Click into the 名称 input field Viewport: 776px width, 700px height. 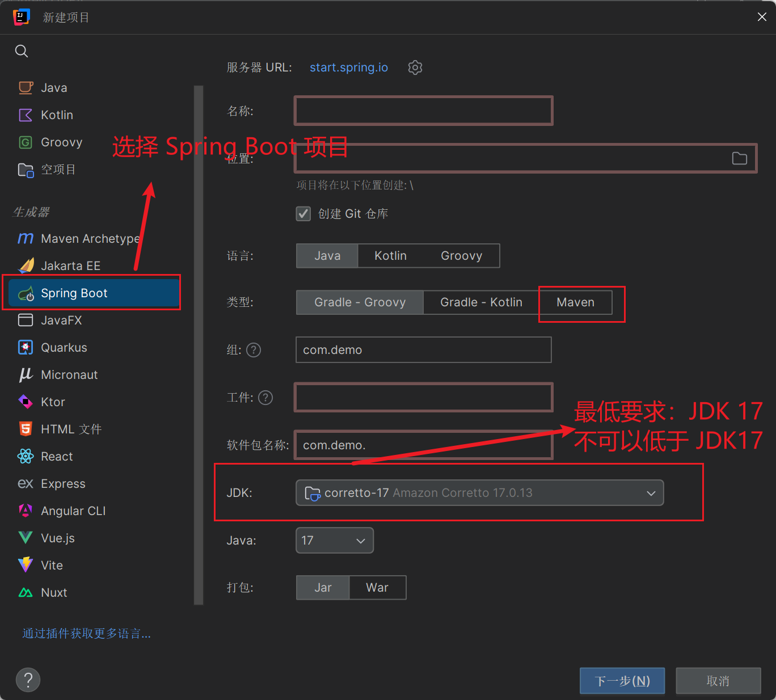423,111
